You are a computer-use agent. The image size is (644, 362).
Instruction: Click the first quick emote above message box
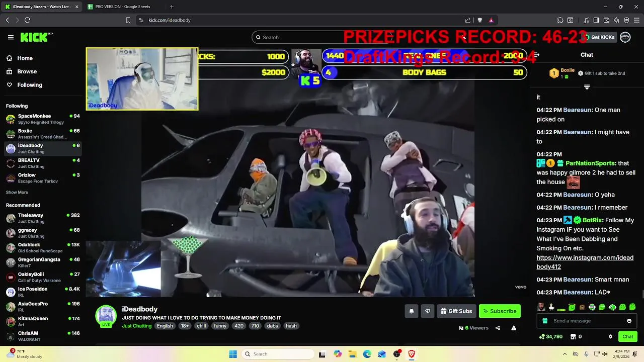541,307
